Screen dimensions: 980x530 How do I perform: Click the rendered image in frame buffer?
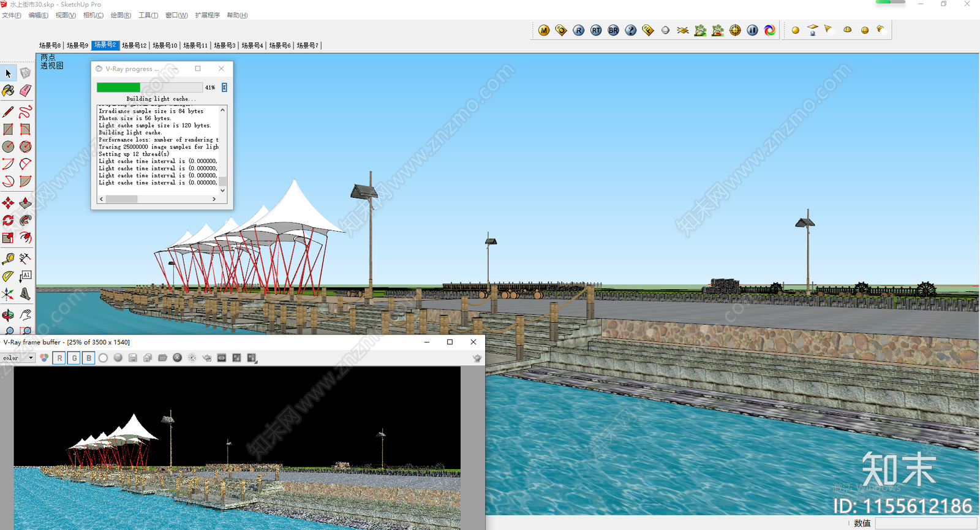pyautogui.click(x=237, y=448)
